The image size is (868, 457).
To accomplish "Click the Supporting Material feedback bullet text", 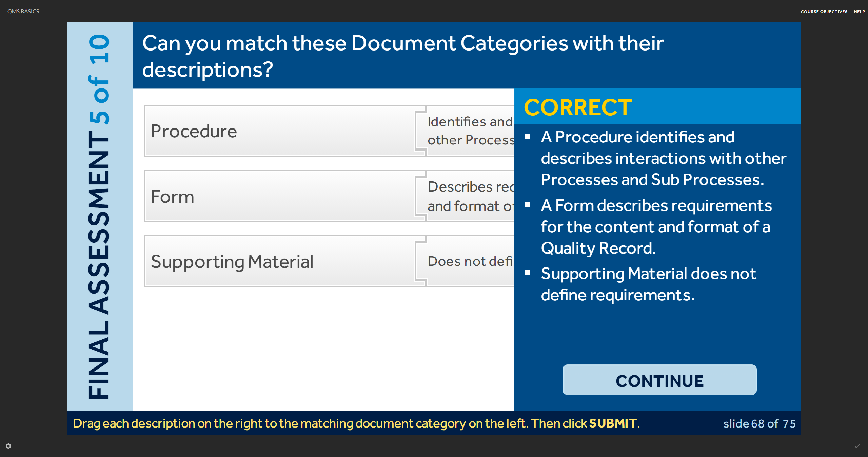I will point(648,284).
